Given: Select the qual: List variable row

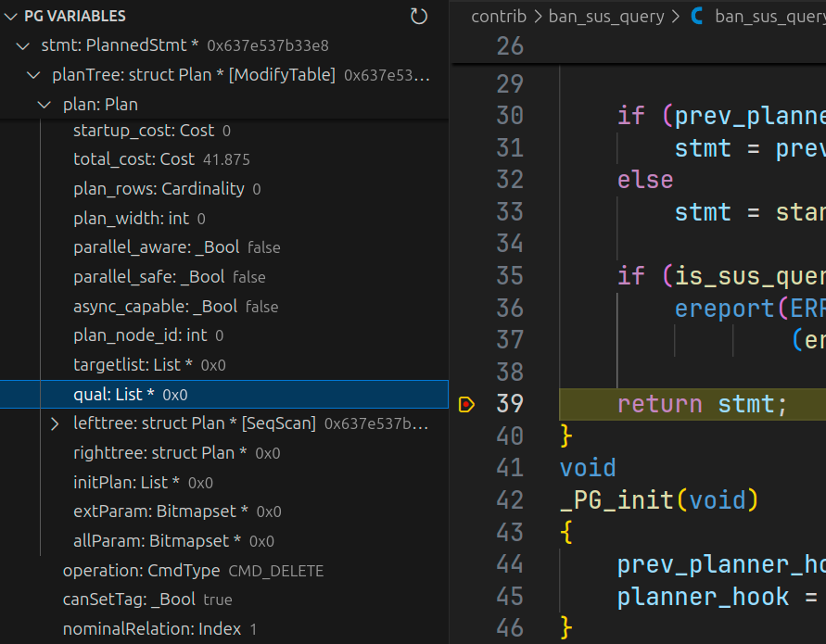Looking at the screenshot, I should pos(130,395).
